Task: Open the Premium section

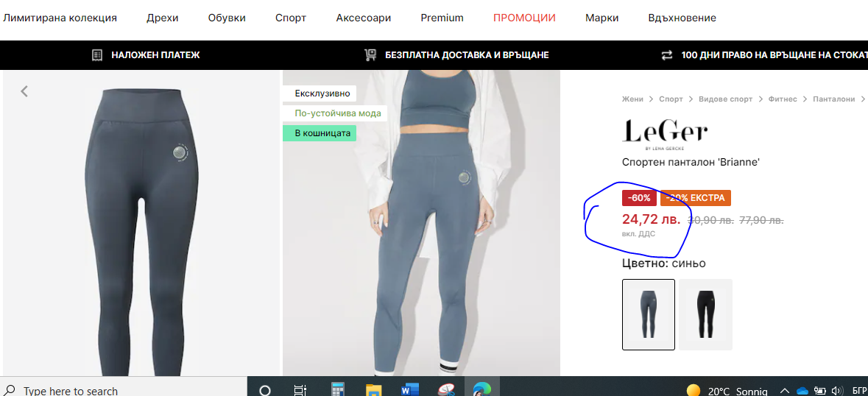Action: pyautogui.click(x=442, y=18)
